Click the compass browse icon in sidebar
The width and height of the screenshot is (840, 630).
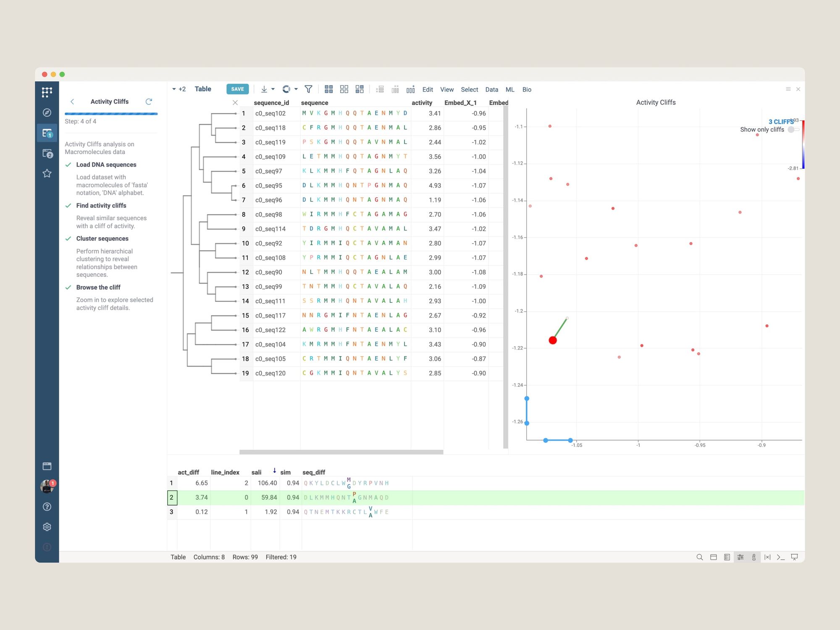click(x=47, y=113)
